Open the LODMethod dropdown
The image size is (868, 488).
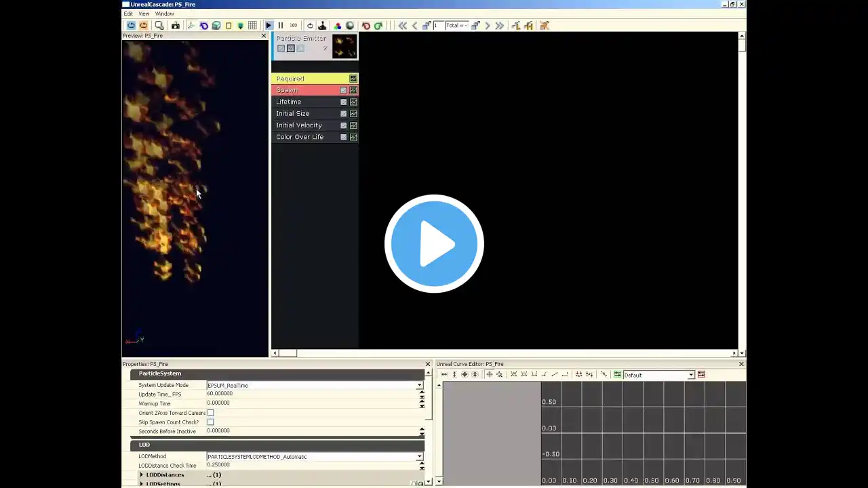(x=419, y=457)
